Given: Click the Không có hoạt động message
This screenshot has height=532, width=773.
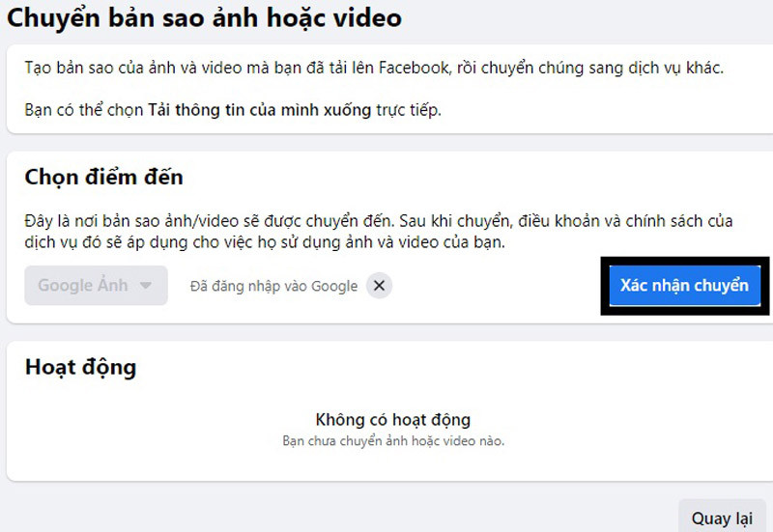Looking at the screenshot, I should click(x=392, y=420).
